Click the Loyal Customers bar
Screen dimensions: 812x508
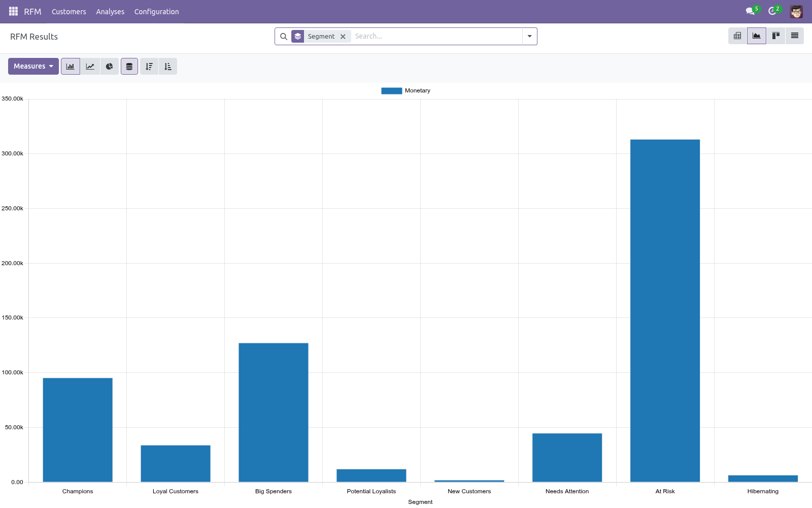(176, 464)
